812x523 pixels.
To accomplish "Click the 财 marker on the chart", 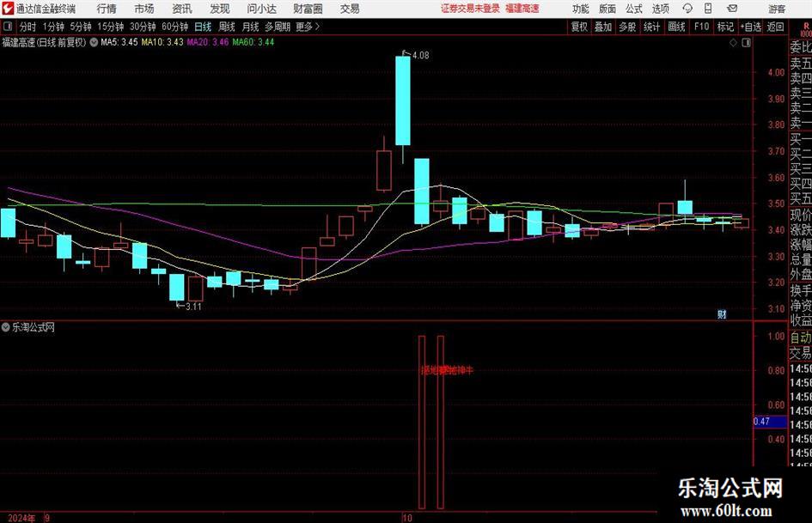I will pos(722,313).
